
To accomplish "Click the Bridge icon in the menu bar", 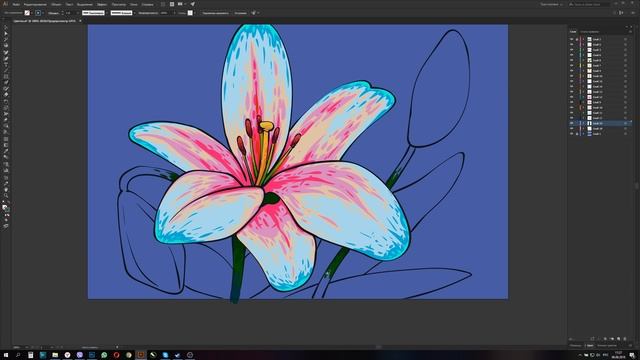I will pos(163,4).
